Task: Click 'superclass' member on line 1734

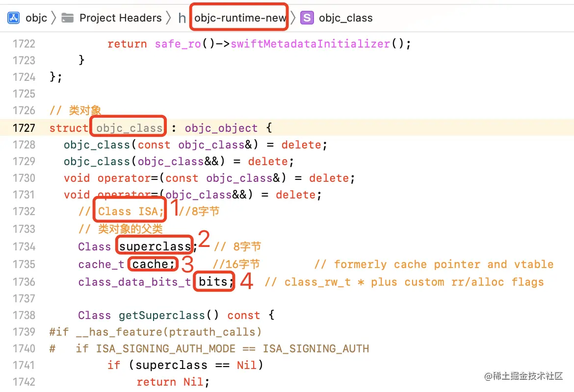Action: [x=155, y=247]
